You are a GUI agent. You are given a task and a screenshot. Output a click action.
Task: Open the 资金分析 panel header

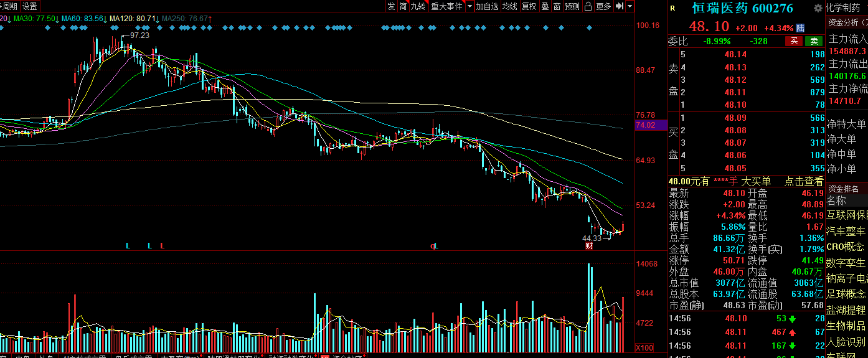tap(847, 22)
